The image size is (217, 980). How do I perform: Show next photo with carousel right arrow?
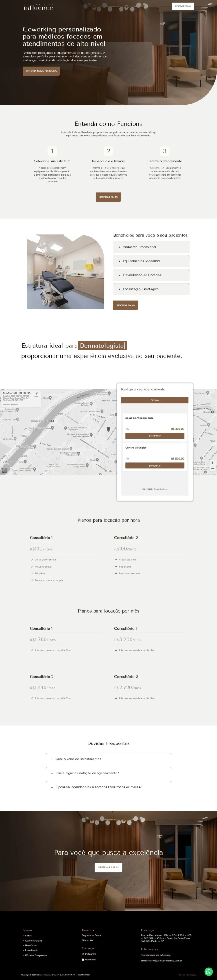(101, 272)
